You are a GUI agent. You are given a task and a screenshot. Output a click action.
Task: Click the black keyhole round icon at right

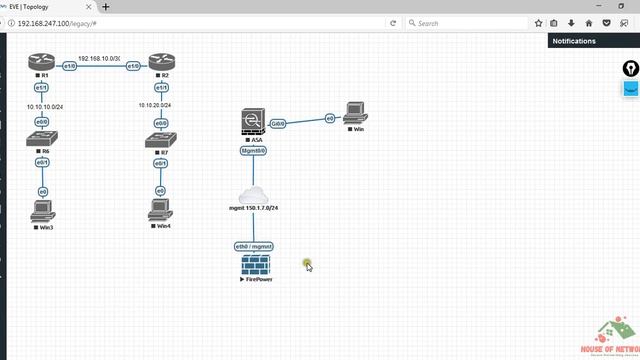(631, 68)
